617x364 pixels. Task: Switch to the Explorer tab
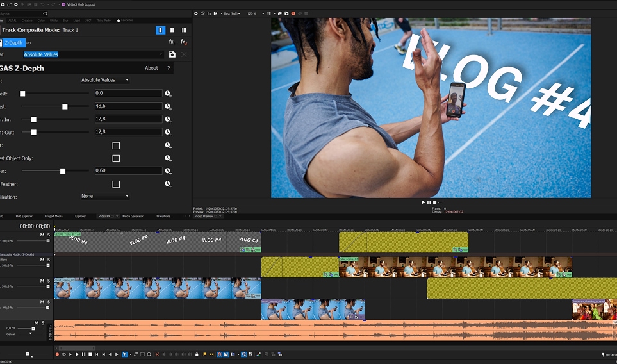(x=80, y=216)
